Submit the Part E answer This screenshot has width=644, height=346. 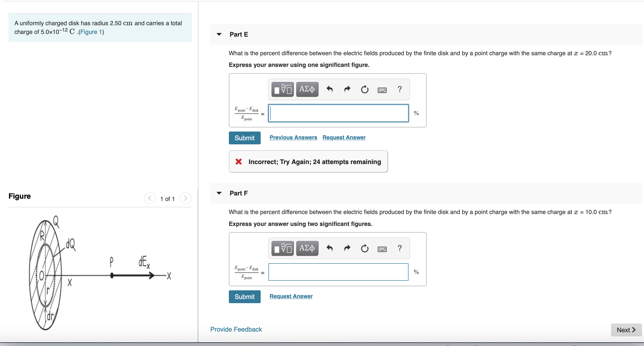point(244,138)
